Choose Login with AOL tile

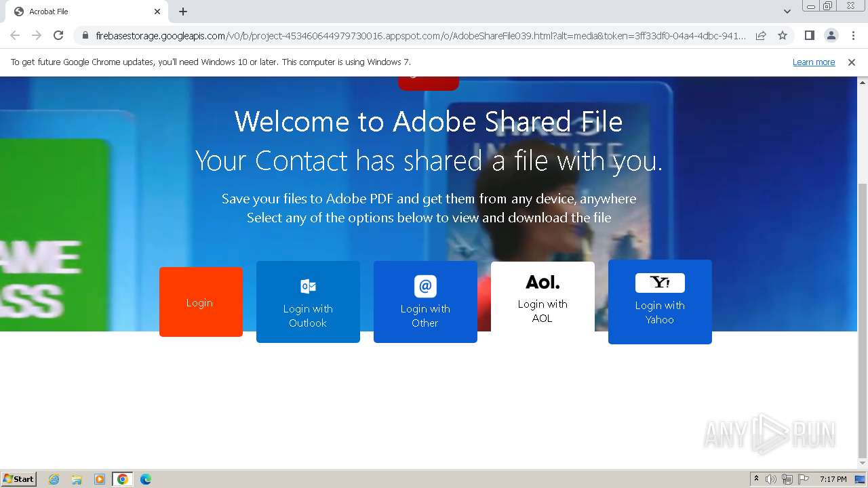tap(542, 297)
